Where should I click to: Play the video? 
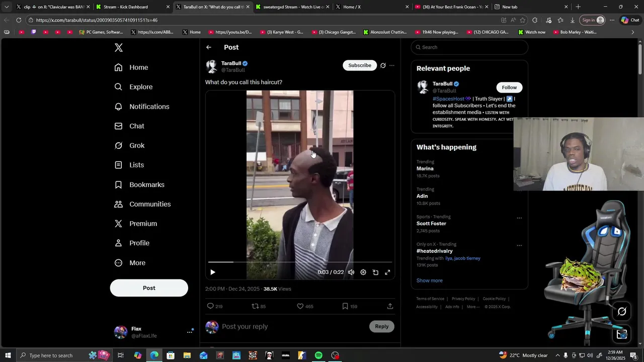213,272
